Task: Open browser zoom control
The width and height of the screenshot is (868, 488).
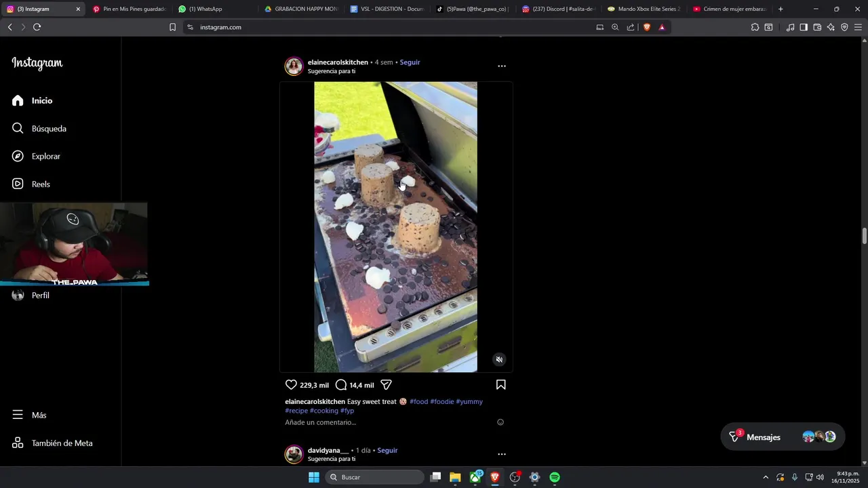Action: [615, 27]
